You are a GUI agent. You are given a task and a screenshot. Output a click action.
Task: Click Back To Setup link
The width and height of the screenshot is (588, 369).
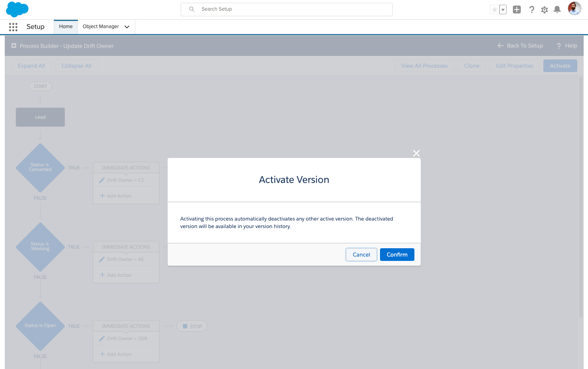coord(525,46)
